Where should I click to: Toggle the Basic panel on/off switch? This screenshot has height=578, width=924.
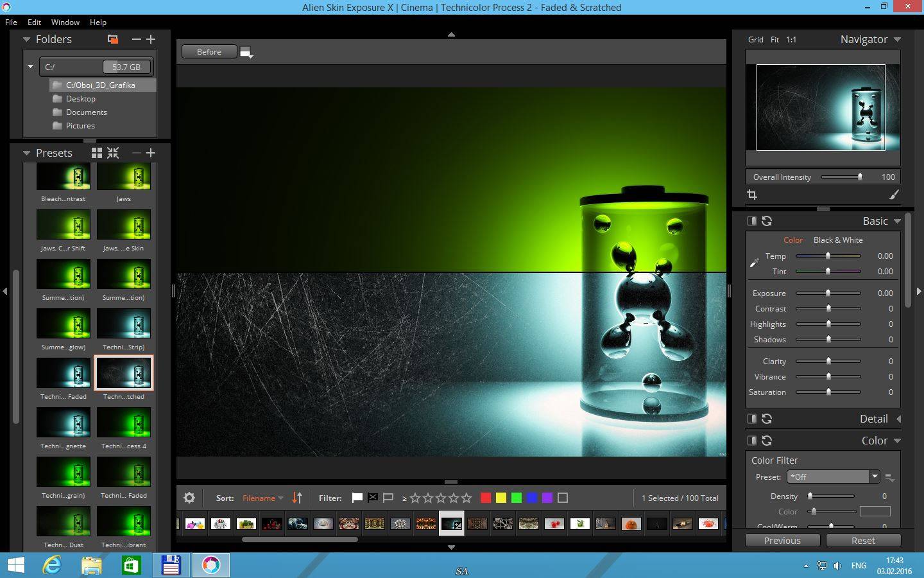click(x=752, y=221)
